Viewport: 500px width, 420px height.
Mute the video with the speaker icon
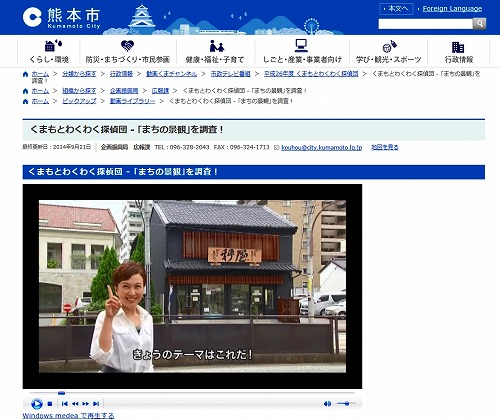(327, 404)
